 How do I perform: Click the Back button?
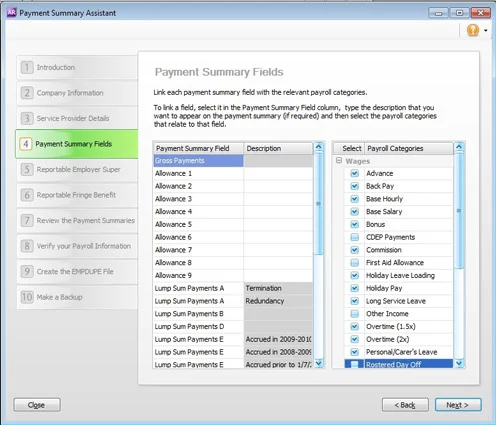pos(405,405)
